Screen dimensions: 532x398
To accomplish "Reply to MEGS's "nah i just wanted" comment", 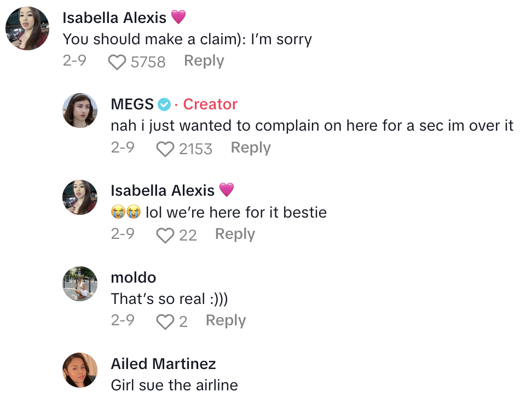I will [x=251, y=148].
